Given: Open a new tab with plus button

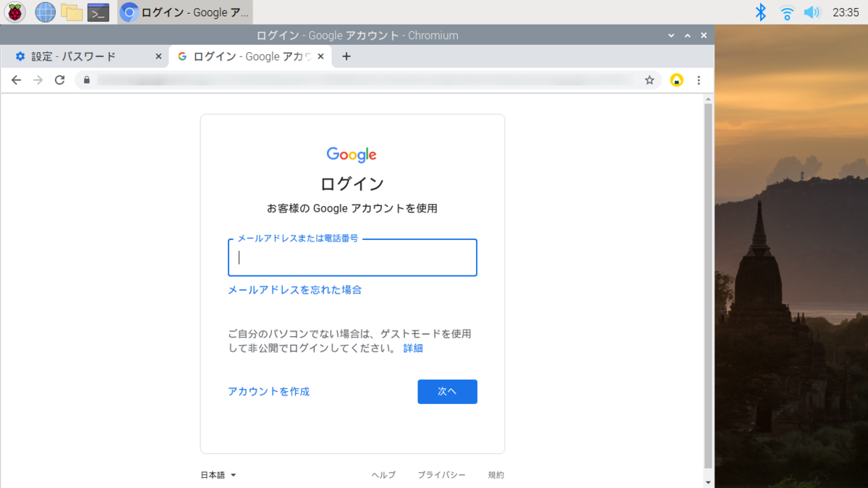Looking at the screenshot, I should tap(346, 56).
